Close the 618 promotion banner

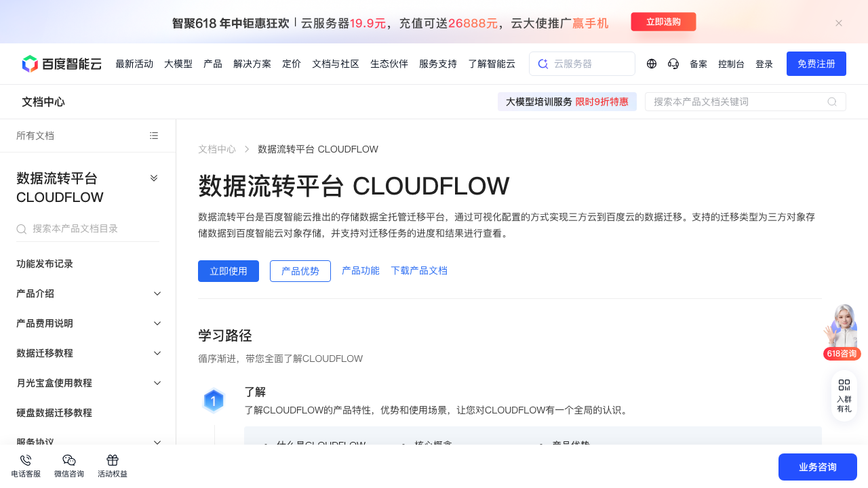[x=839, y=23]
